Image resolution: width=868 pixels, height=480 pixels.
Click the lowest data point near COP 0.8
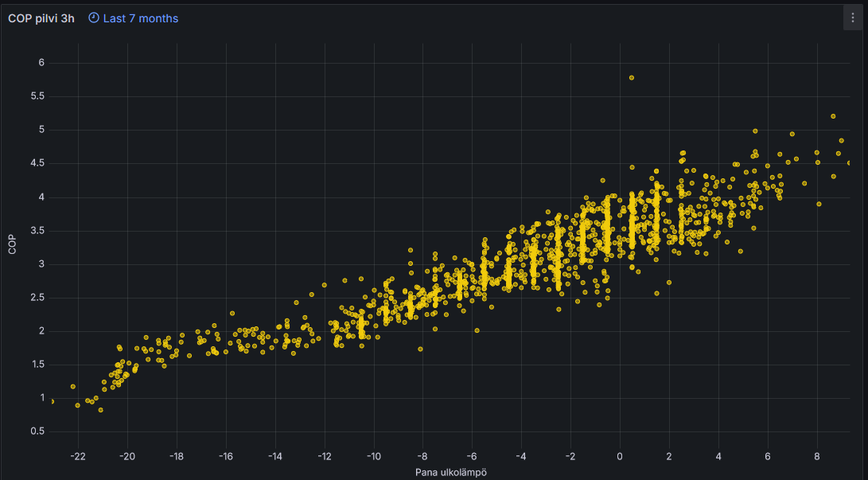pyautogui.click(x=100, y=410)
